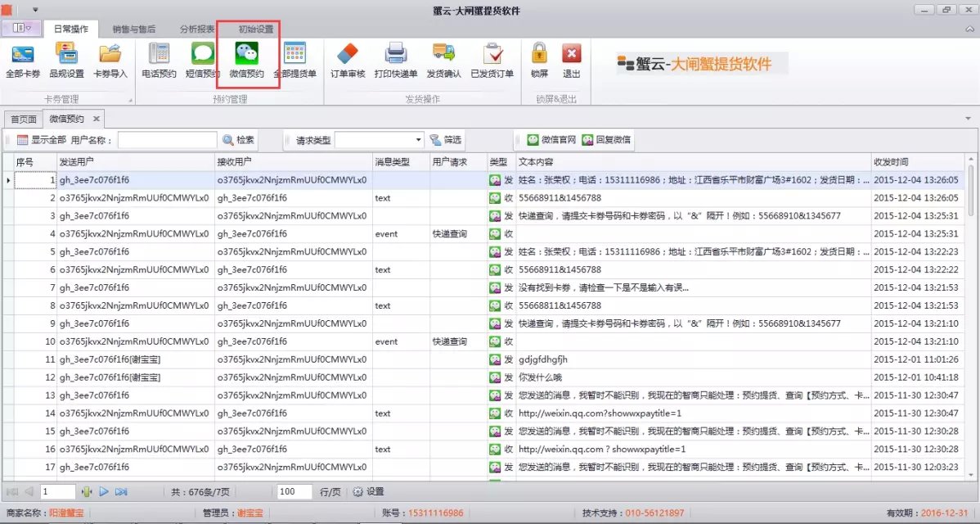Viewport: 980px width, 524px height.
Task: Select row 7 没有找到卡券 message
Action: click(604, 287)
